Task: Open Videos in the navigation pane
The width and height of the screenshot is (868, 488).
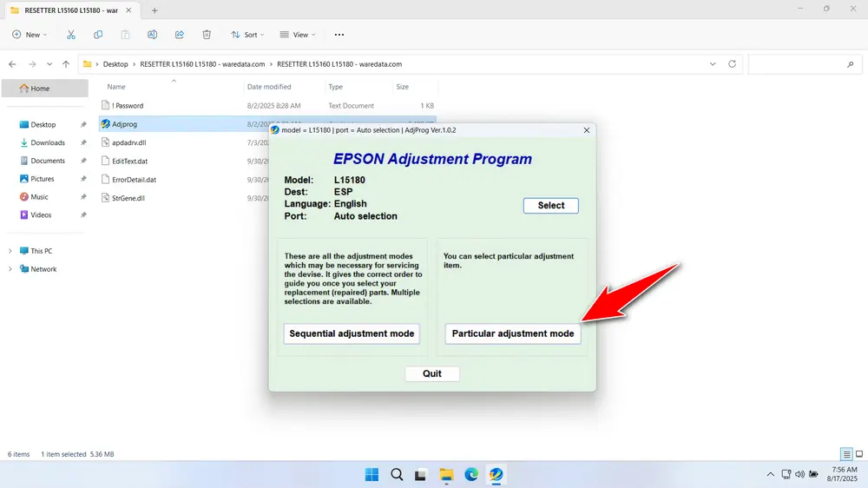Action: point(41,215)
